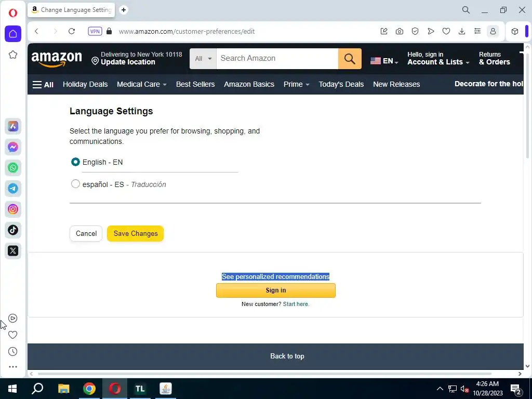Open notification center in system tray
This screenshot has width=532, height=399.
click(x=516, y=389)
